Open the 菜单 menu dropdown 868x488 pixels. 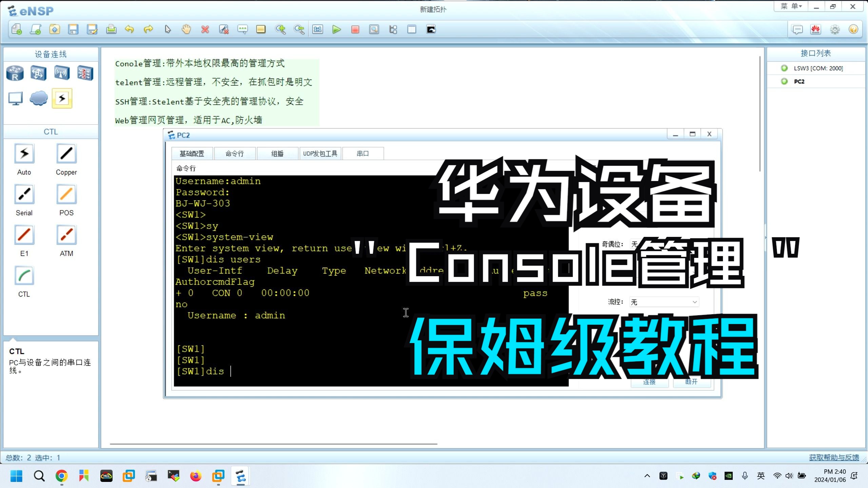(791, 6)
